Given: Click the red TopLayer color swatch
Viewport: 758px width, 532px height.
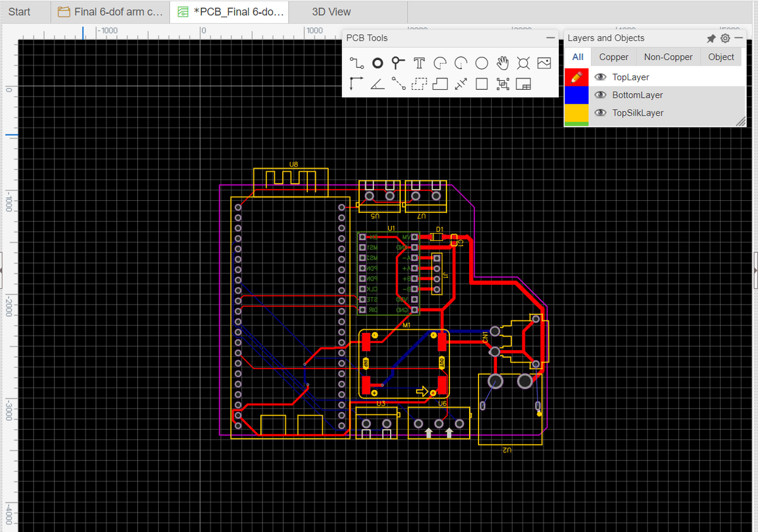Looking at the screenshot, I should click(576, 77).
